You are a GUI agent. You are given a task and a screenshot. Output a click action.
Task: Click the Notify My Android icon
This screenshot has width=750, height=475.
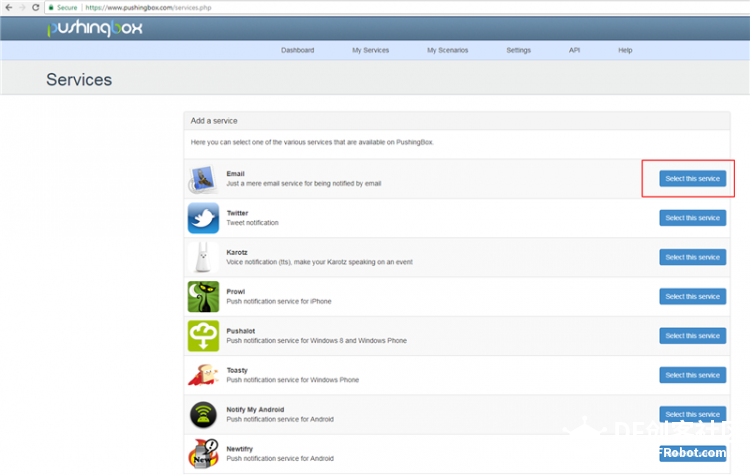[203, 414]
